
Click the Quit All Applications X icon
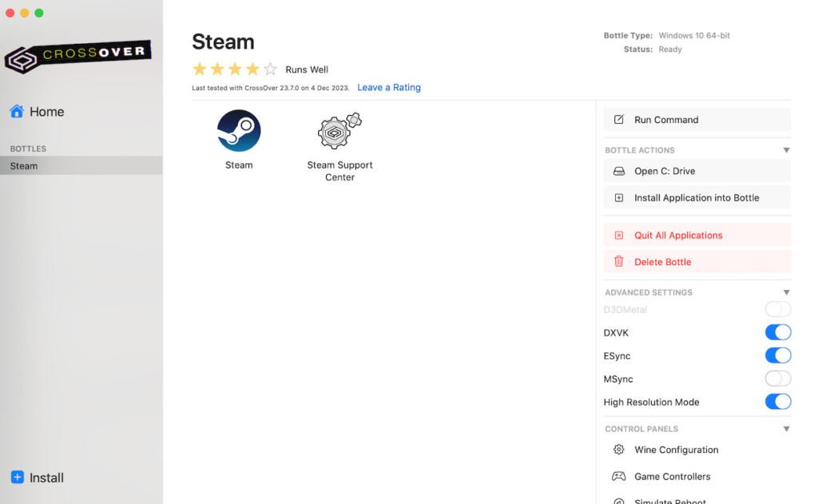[619, 236]
